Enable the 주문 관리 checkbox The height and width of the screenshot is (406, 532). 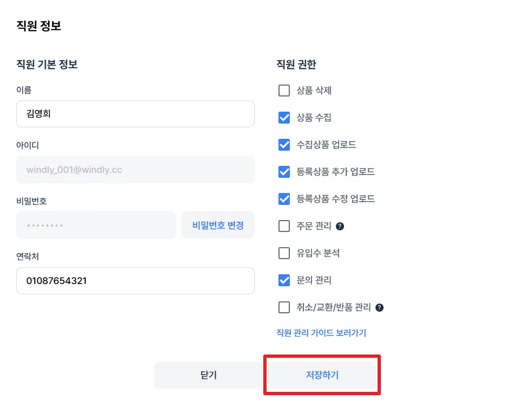pyautogui.click(x=284, y=226)
